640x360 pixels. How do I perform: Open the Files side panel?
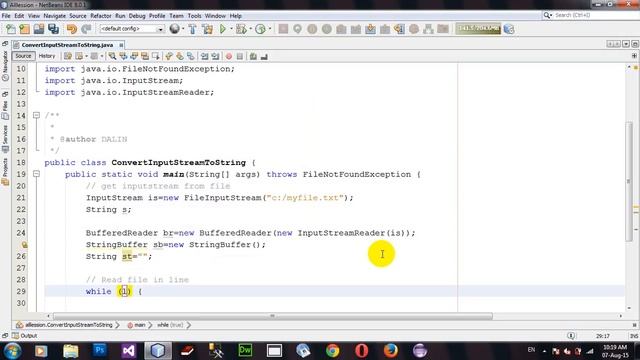tap(5, 110)
